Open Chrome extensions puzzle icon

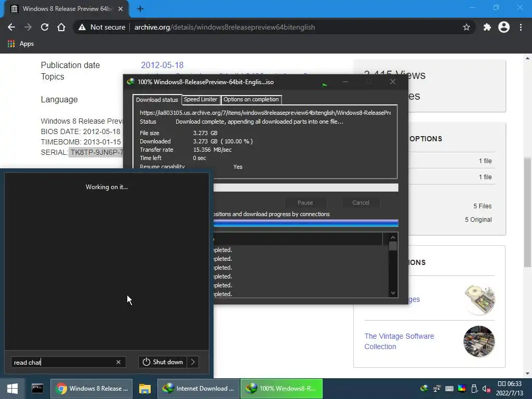tap(487, 27)
